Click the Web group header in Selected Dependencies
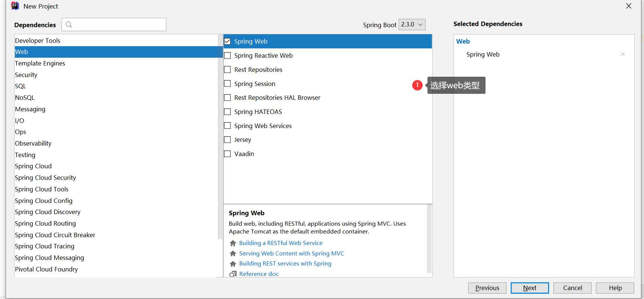Image resolution: width=644 pixels, height=299 pixels. (463, 41)
